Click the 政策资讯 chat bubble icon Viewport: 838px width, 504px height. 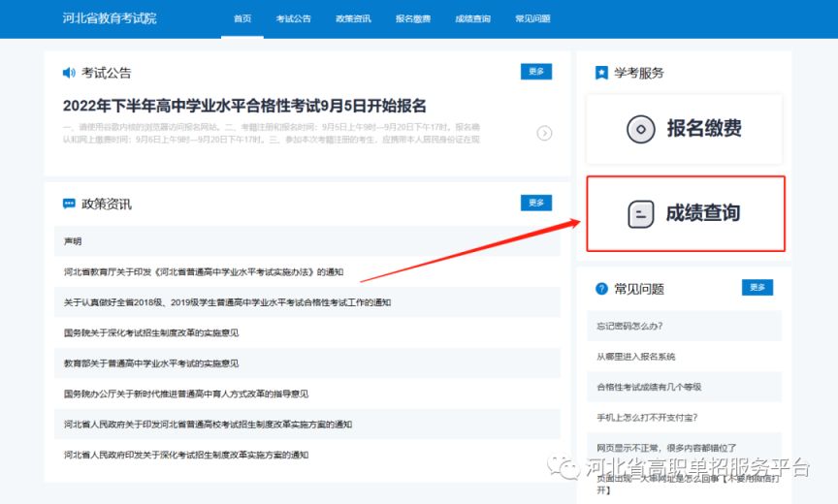click(x=69, y=204)
